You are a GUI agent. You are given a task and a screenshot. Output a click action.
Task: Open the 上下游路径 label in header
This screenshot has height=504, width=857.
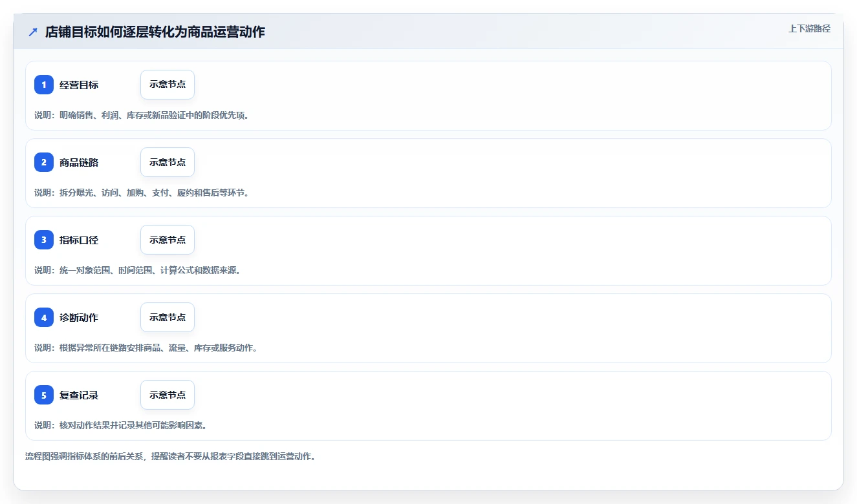[x=809, y=29]
